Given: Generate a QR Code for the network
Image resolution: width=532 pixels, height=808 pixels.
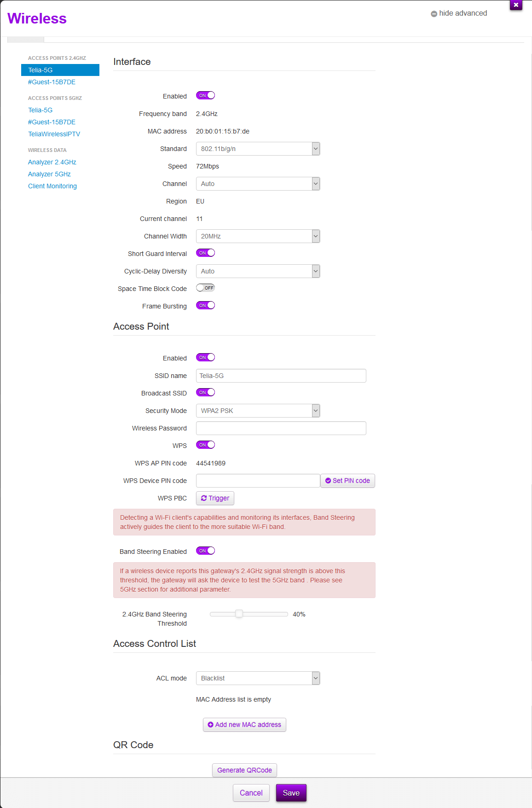Looking at the screenshot, I should 244,770.
